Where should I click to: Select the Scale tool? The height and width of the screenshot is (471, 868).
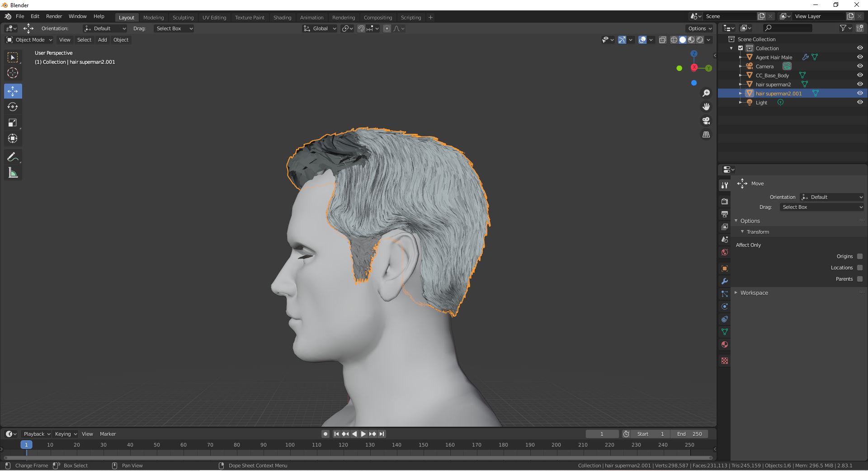tap(13, 123)
